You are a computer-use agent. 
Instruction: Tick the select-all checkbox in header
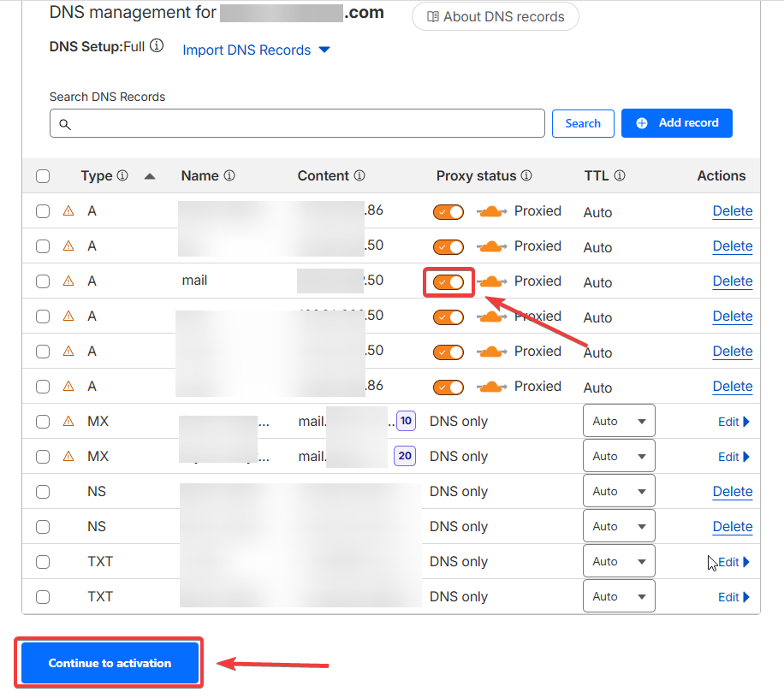[43, 176]
